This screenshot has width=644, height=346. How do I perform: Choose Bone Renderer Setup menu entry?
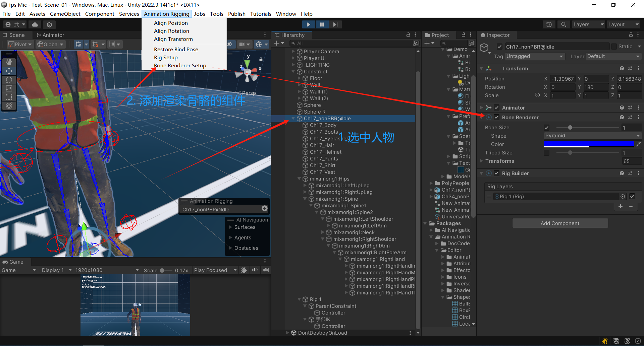(180, 66)
